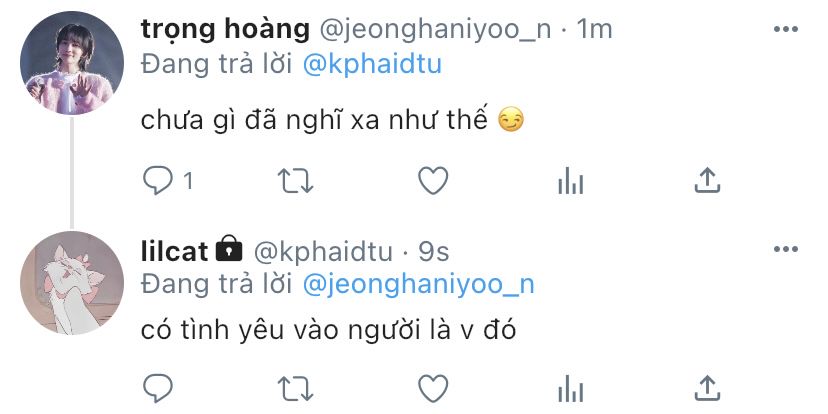Open the trọng hoàng display name
The width and height of the screenshot is (828, 414).
pyautogui.click(x=225, y=30)
